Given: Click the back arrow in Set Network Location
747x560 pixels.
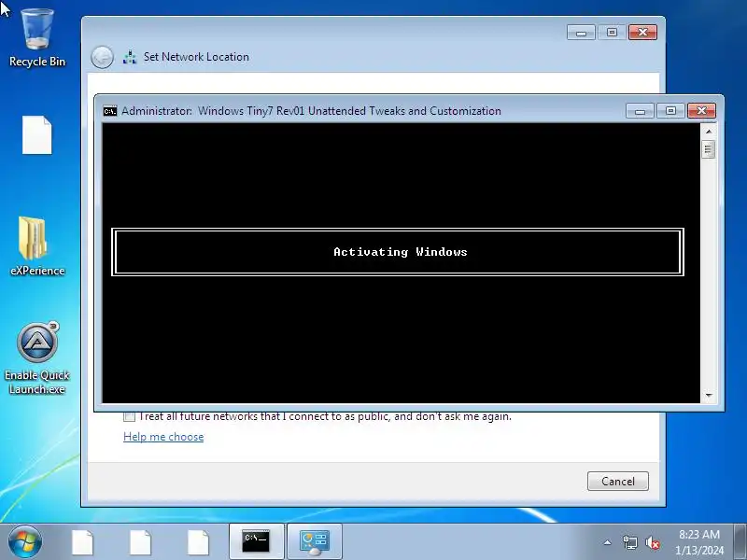Looking at the screenshot, I should (102, 57).
